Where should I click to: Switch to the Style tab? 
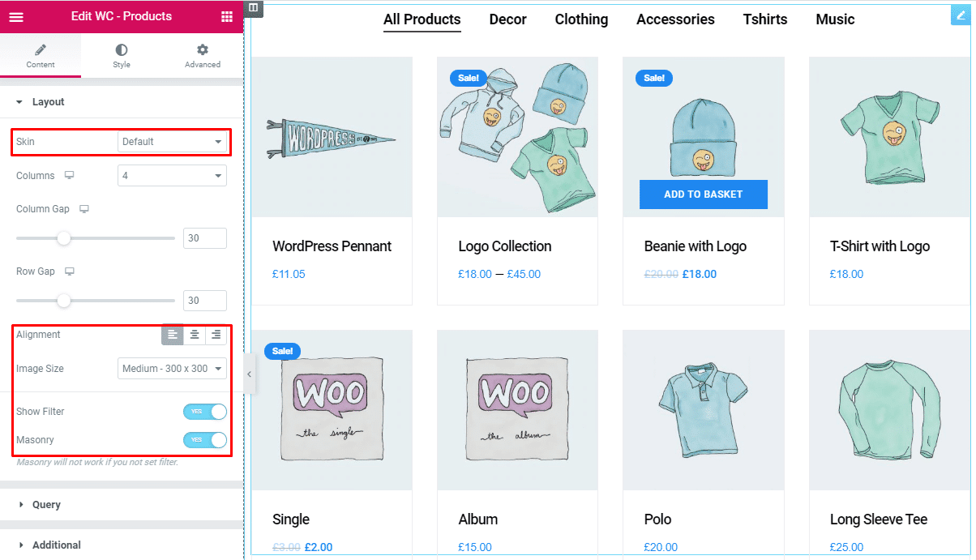pos(122,56)
